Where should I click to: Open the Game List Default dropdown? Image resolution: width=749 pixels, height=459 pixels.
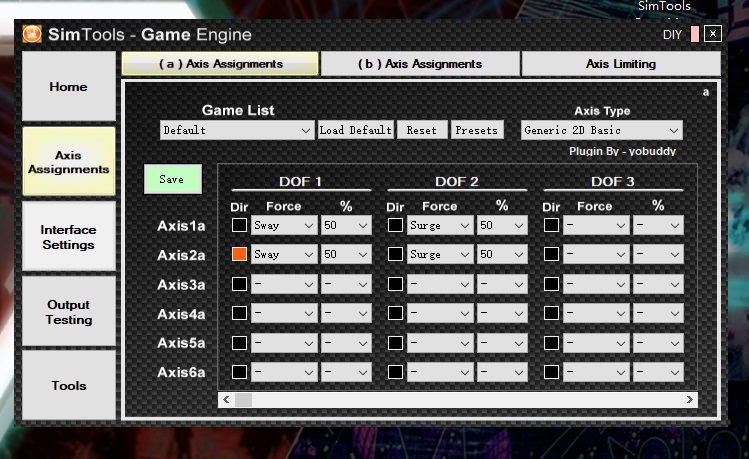[237, 130]
